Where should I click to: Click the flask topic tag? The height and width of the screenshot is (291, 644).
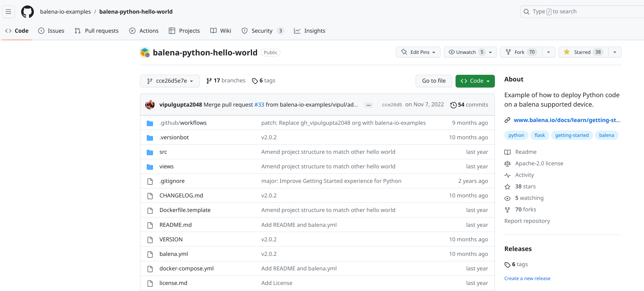pyautogui.click(x=540, y=135)
